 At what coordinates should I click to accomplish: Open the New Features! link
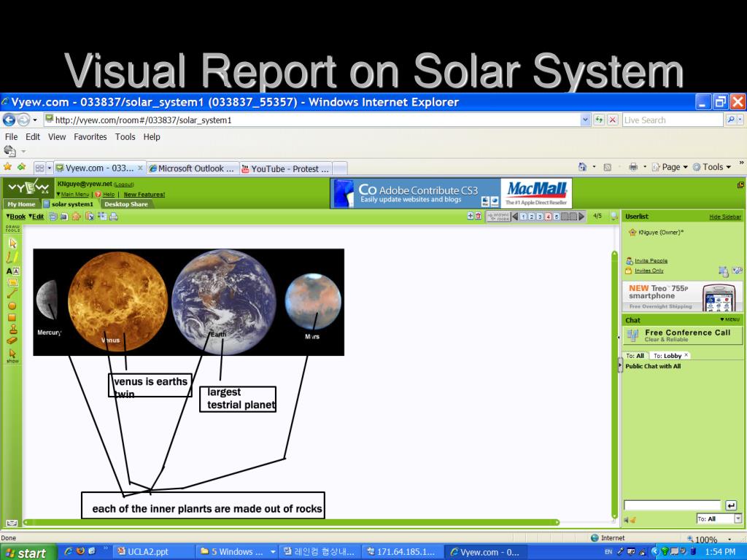pos(144,194)
